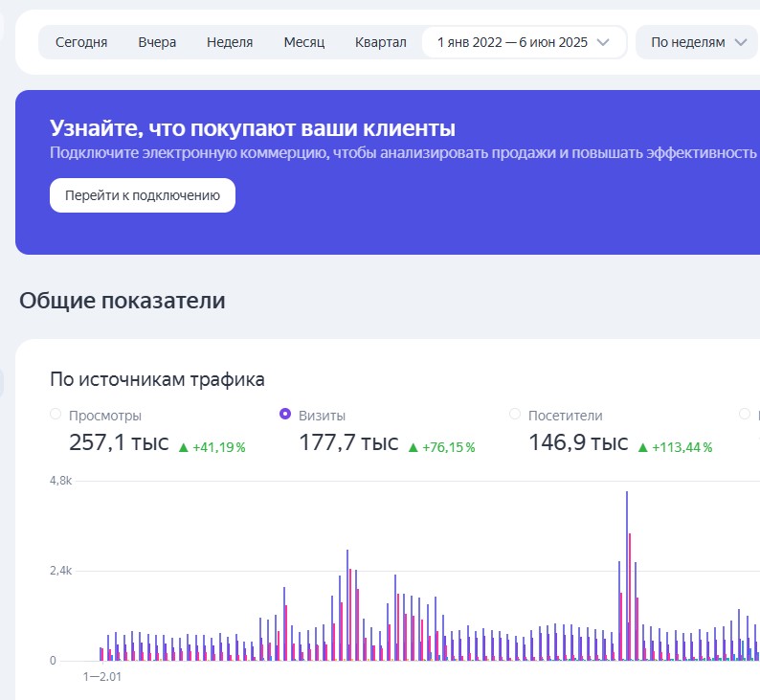Click Перейти к подключению button
Image resolution: width=760 pixels, height=700 pixels.
143,195
